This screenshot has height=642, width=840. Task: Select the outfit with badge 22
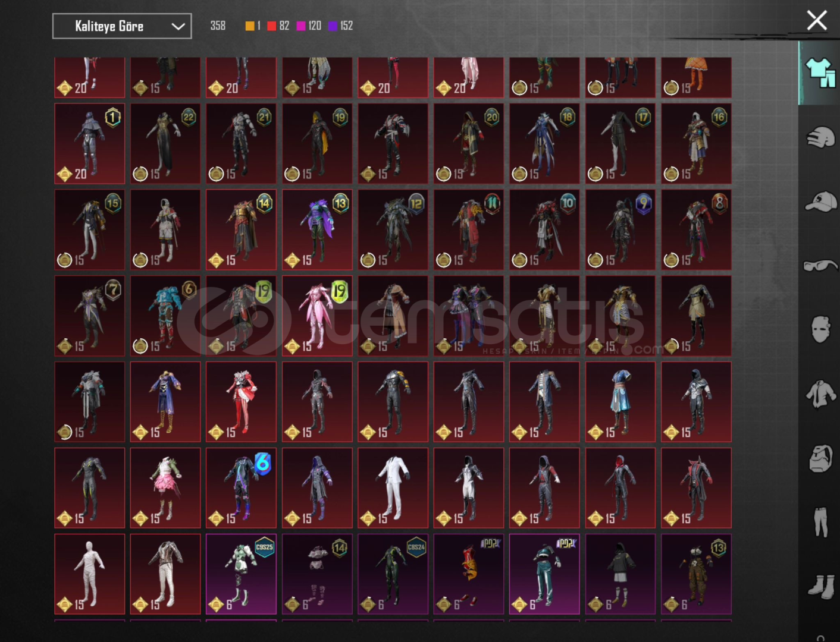point(165,143)
